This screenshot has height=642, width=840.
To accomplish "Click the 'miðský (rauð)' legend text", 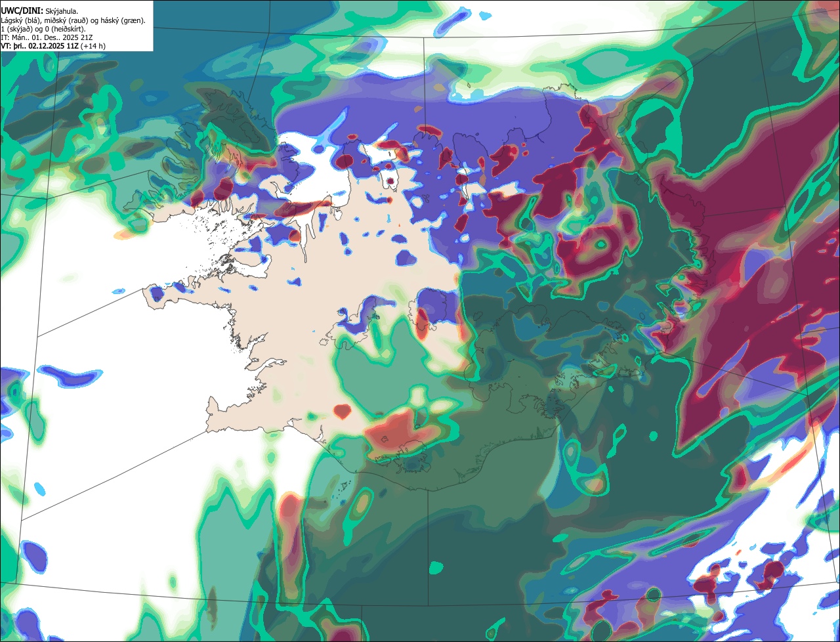I will 66,21.
